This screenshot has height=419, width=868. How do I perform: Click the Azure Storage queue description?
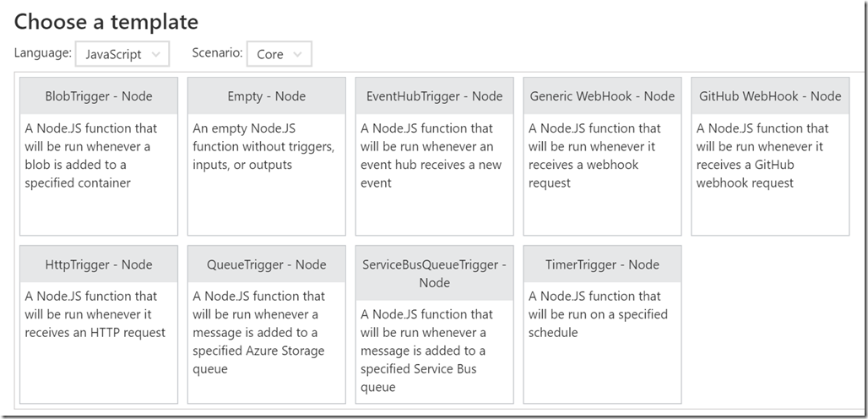click(x=258, y=332)
